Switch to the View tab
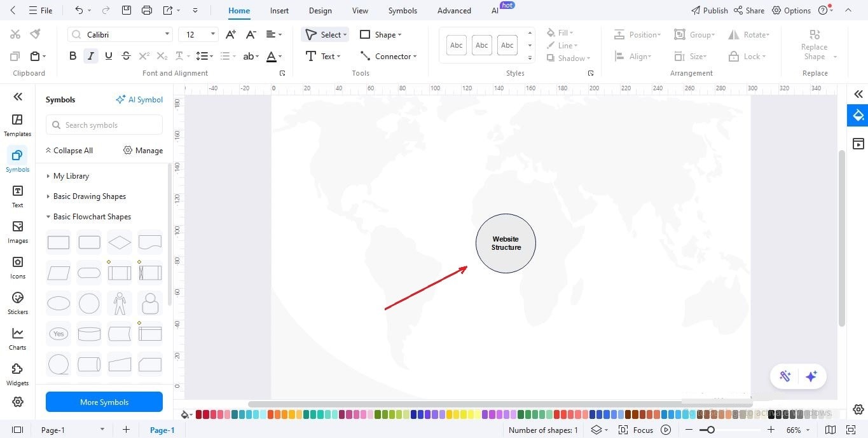This screenshot has width=868, height=438. [x=360, y=10]
